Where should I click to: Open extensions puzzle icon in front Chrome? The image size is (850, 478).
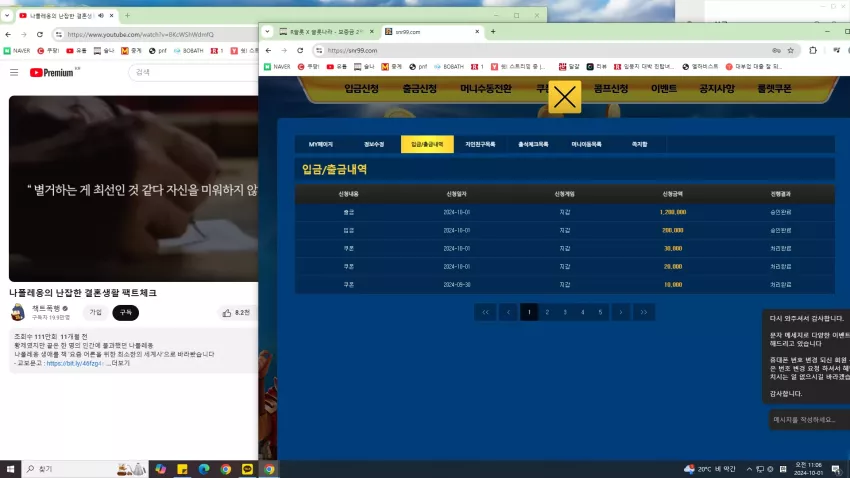(813, 50)
